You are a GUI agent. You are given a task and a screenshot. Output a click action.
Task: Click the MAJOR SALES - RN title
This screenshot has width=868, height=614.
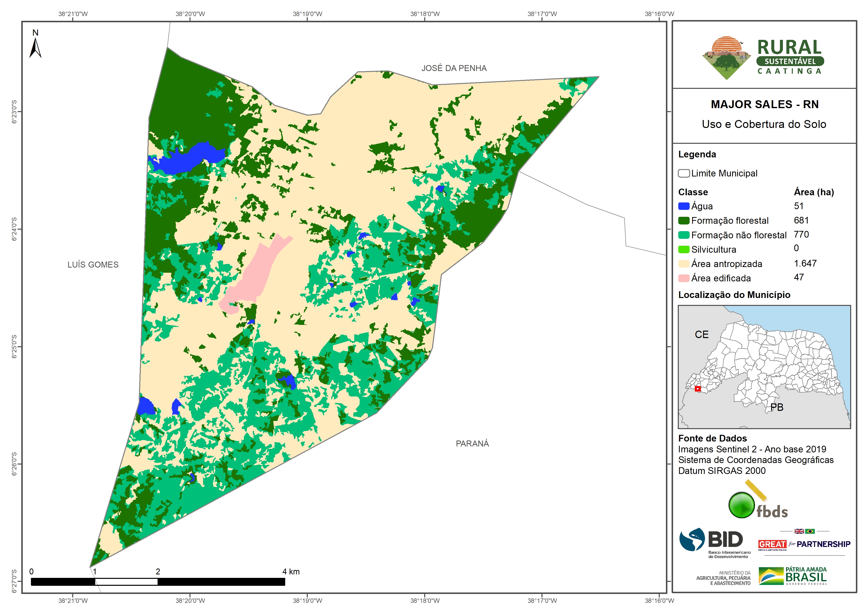tap(764, 104)
